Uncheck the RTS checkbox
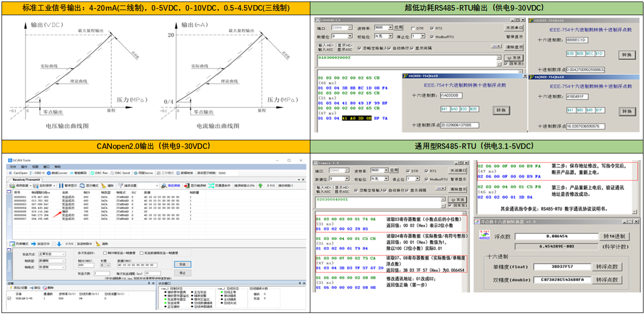Image resolution: width=644 pixels, height=314 pixels. click(432, 29)
